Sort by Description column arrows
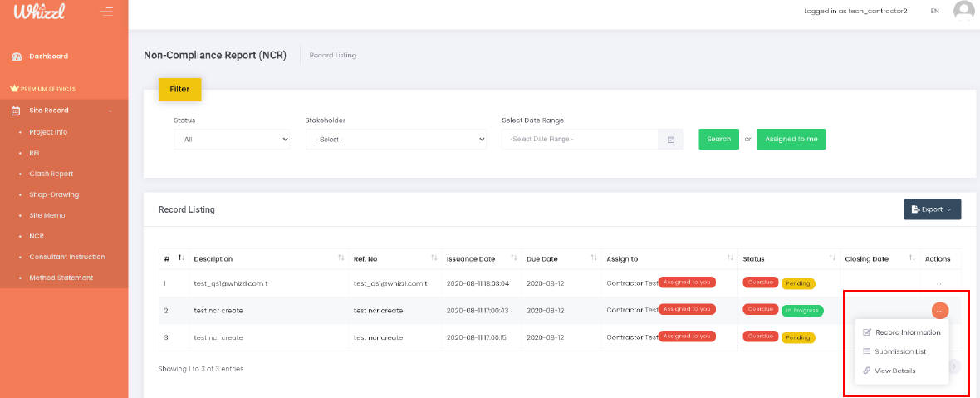The height and width of the screenshot is (398, 980). click(341, 258)
